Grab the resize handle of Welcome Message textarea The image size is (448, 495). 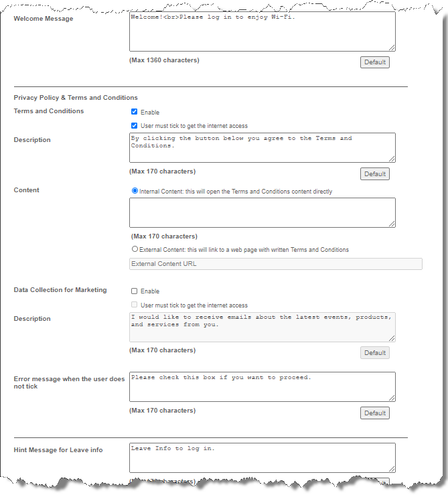[x=392, y=48]
